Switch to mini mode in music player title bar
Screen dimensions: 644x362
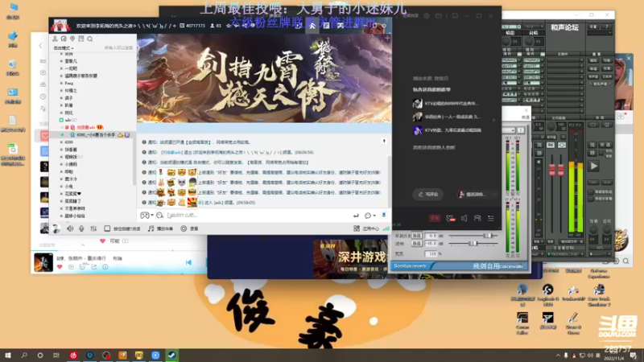coord(455,16)
